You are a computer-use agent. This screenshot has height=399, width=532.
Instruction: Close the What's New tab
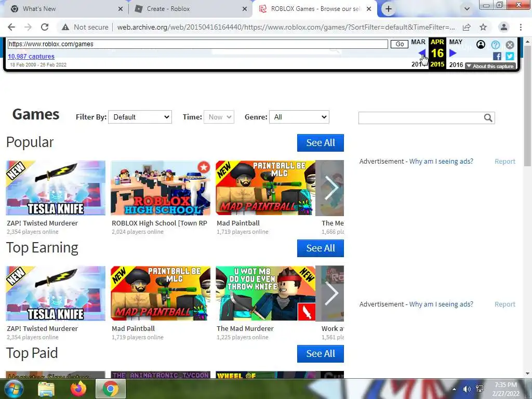(x=121, y=9)
